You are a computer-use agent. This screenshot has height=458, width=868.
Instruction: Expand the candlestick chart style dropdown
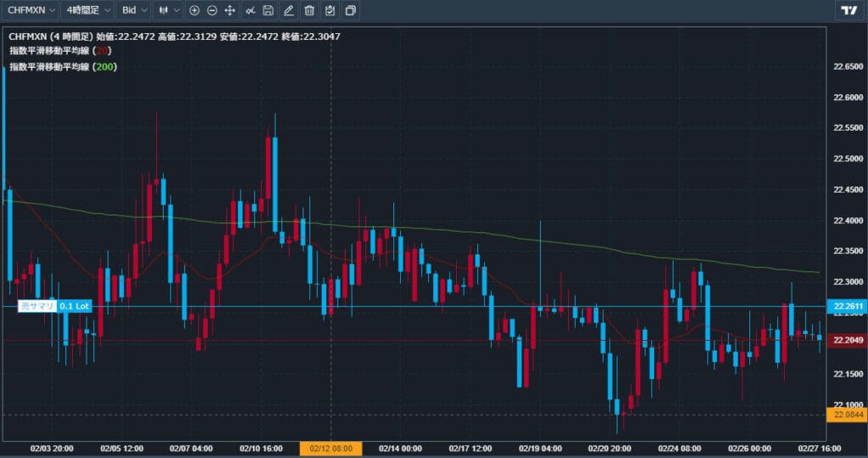tap(170, 10)
